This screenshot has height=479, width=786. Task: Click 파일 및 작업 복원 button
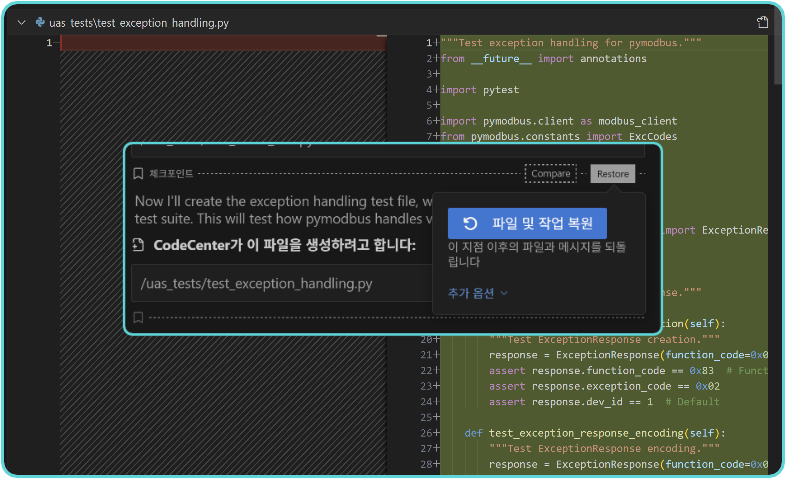(527, 223)
